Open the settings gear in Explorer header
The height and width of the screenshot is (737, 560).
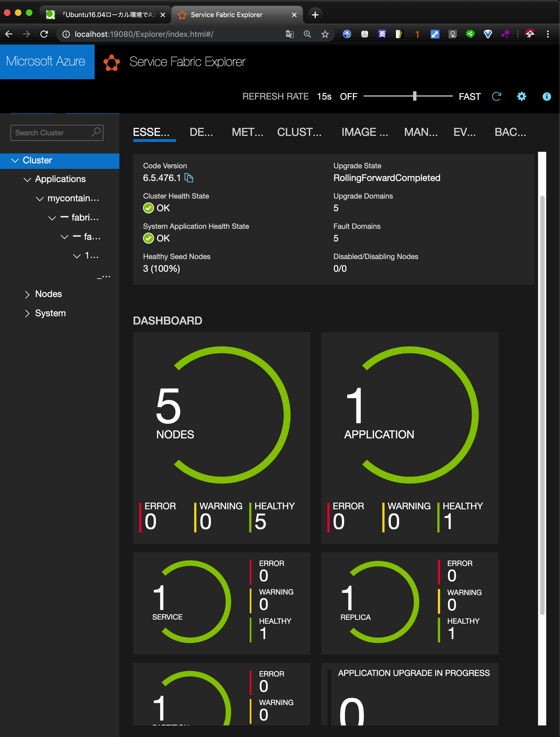tap(521, 97)
